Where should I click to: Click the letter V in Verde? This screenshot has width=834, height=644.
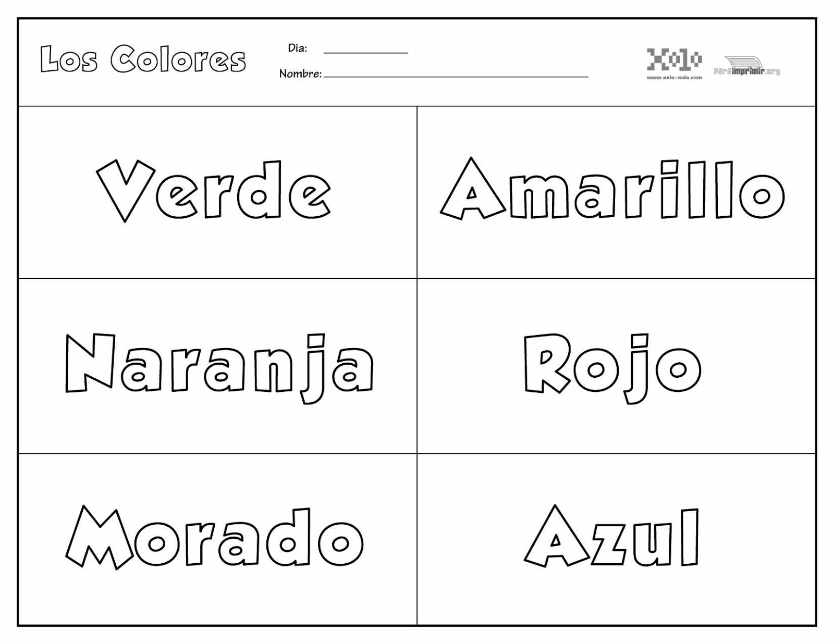point(125,185)
